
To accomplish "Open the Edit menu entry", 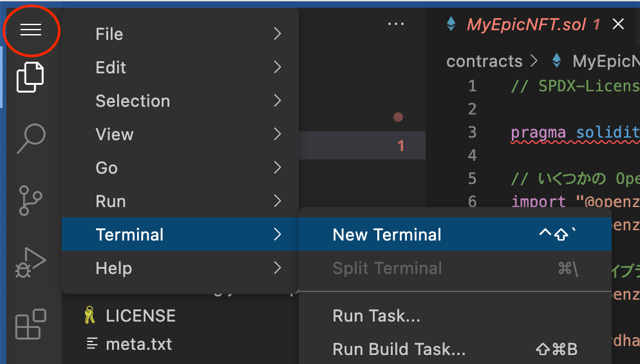I will pos(180,68).
